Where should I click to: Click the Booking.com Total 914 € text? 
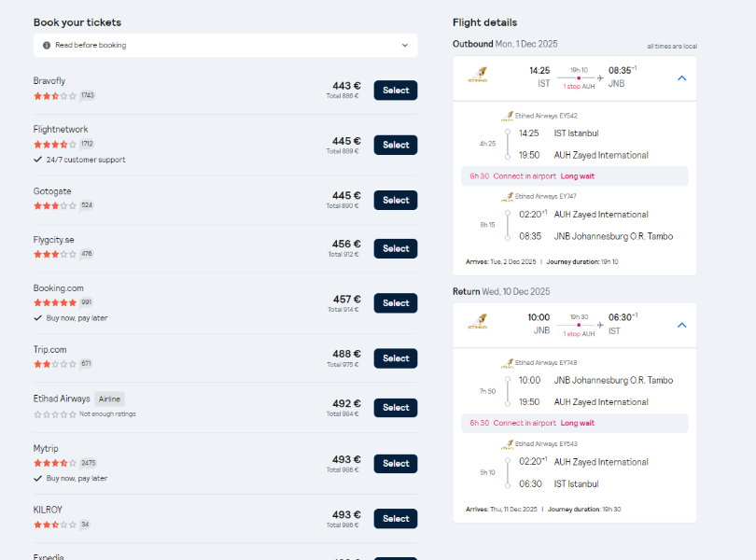pyautogui.click(x=343, y=310)
